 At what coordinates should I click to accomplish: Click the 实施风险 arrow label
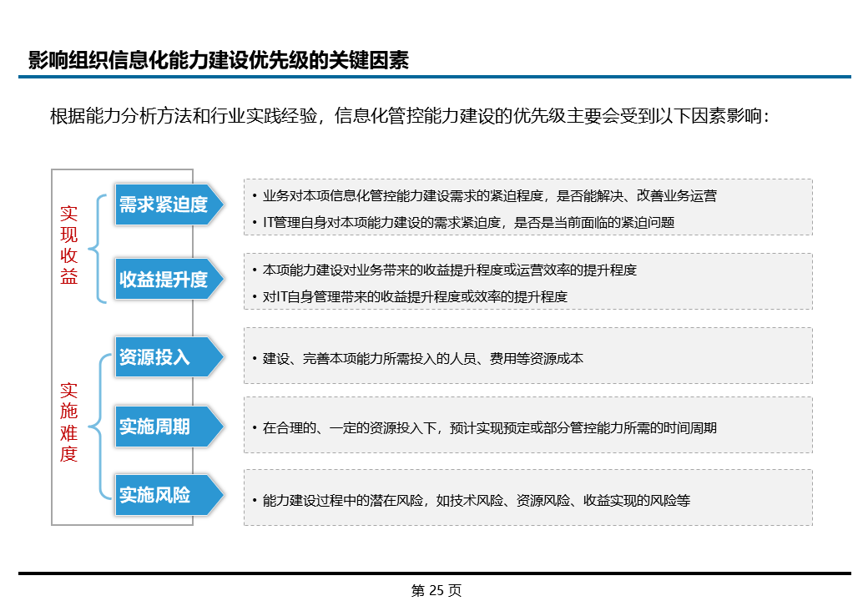tap(169, 495)
